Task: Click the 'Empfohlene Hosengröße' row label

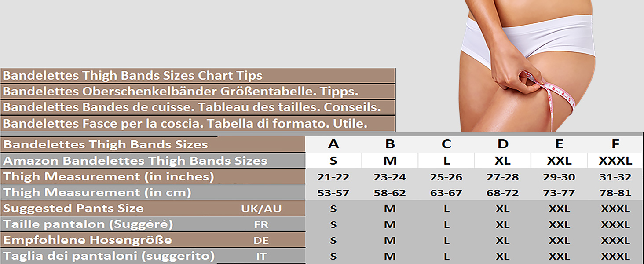Action: [88, 240]
